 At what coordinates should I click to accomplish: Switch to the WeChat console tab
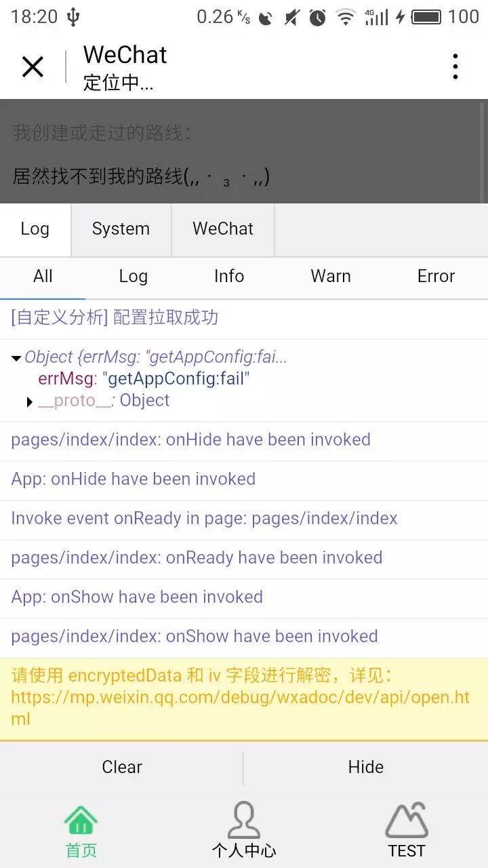[x=223, y=230]
